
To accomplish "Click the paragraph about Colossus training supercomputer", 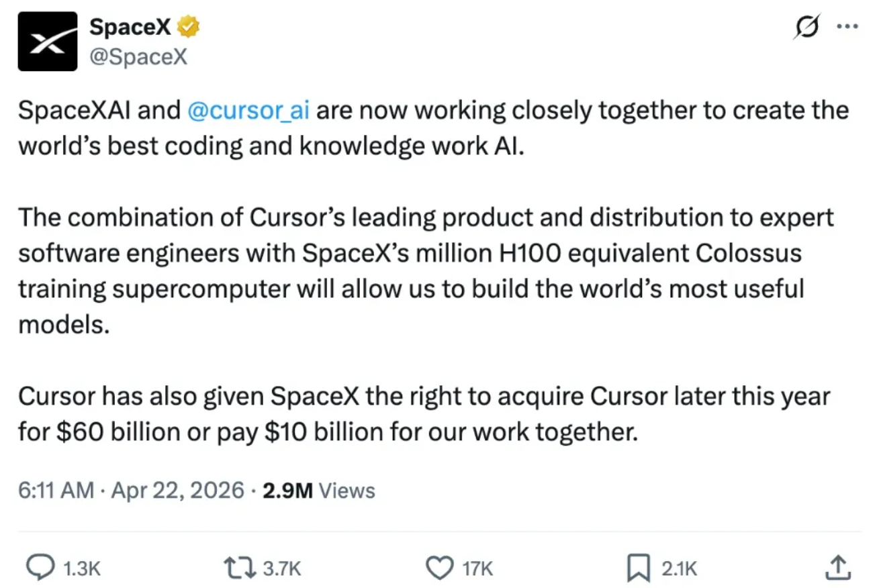I will coord(426,271).
